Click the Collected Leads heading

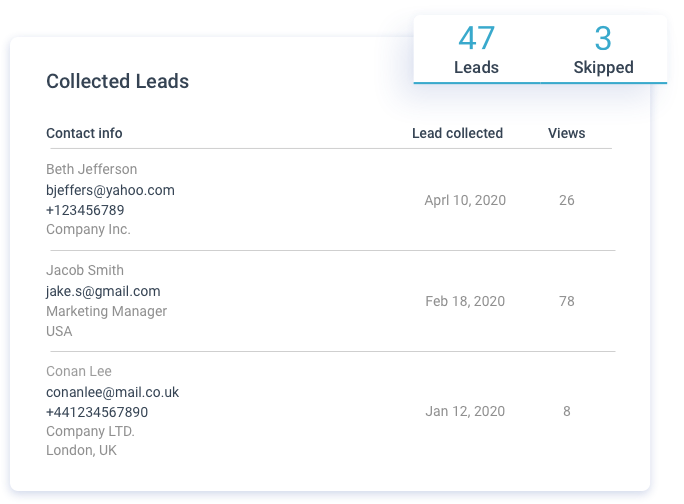pyautogui.click(x=117, y=81)
